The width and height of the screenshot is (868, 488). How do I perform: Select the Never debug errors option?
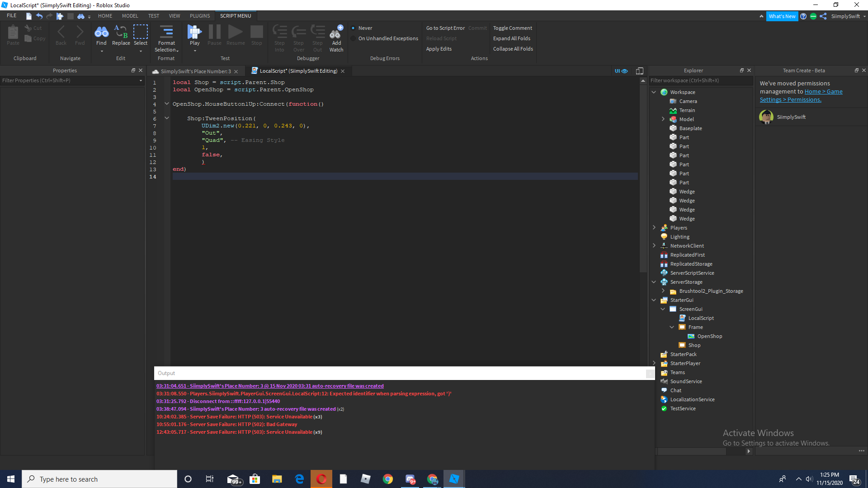[x=353, y=28]
